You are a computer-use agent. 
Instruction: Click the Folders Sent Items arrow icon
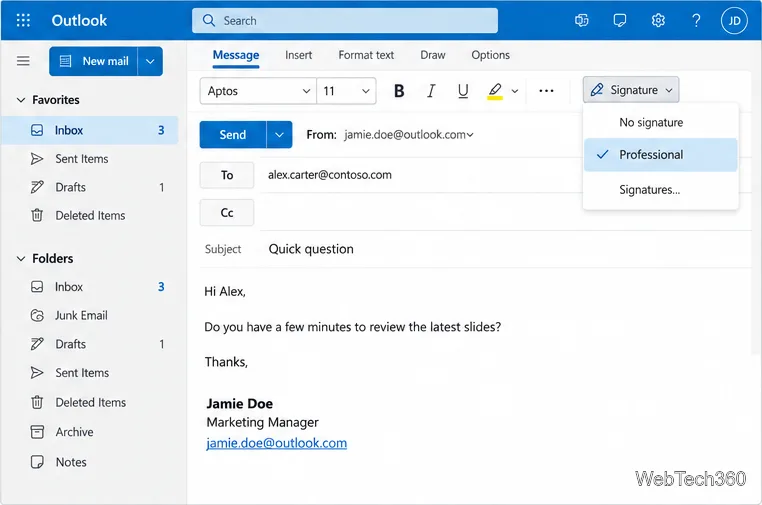point(37,373)
